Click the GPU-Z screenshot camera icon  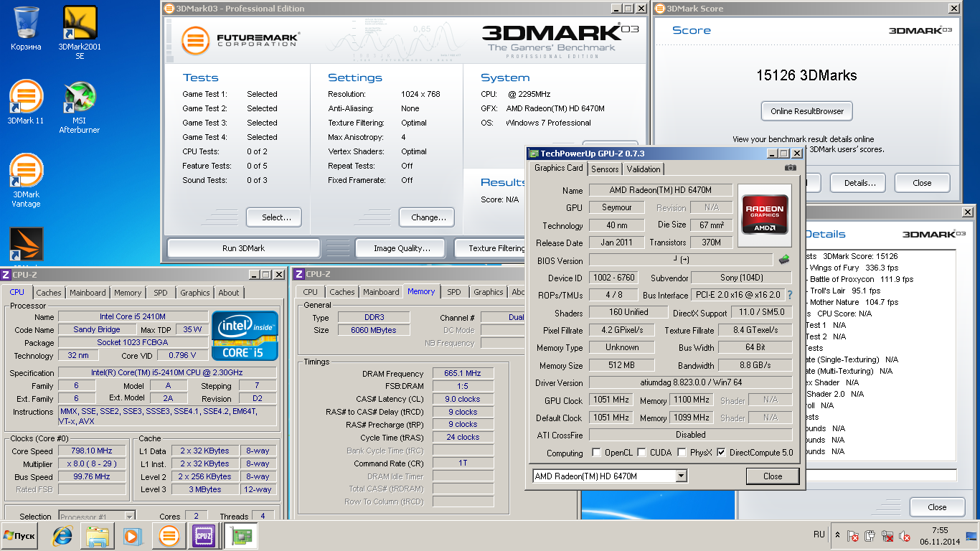point(790,168)
